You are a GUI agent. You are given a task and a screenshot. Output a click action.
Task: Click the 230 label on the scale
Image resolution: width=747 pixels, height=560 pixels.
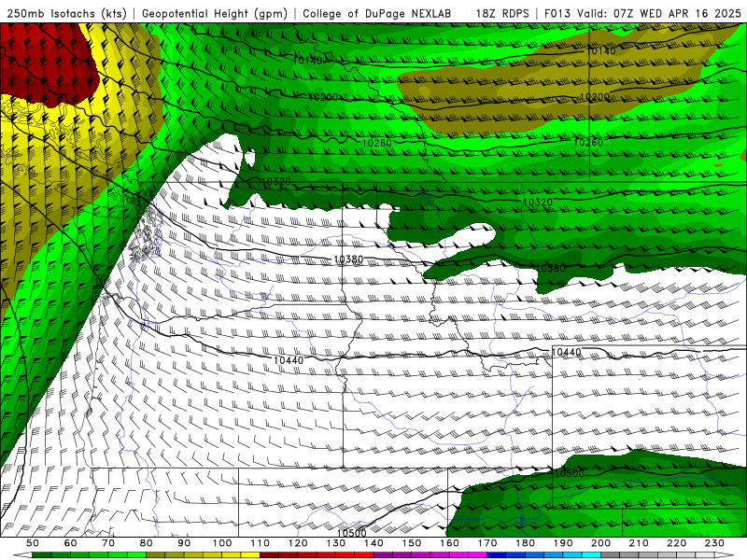click(714, 543)
